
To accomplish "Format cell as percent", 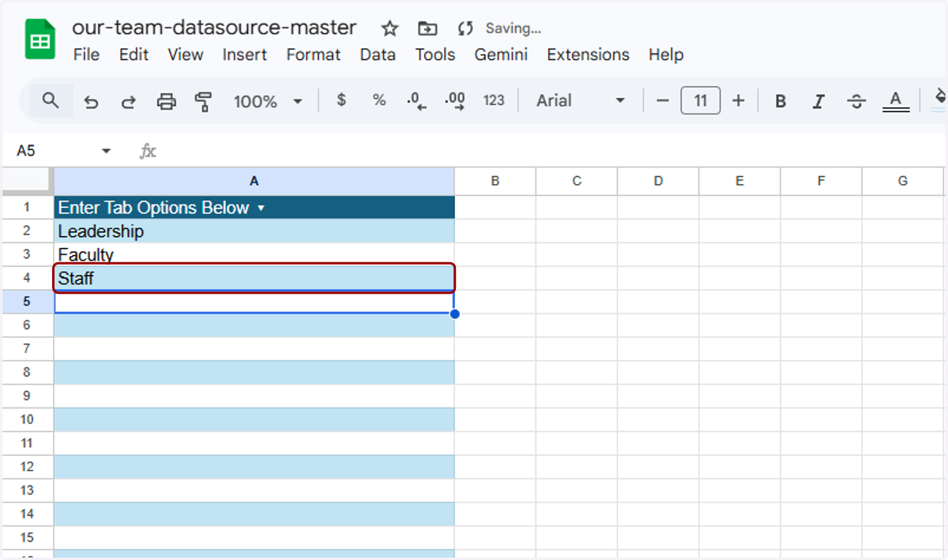I will pos(379,100).
